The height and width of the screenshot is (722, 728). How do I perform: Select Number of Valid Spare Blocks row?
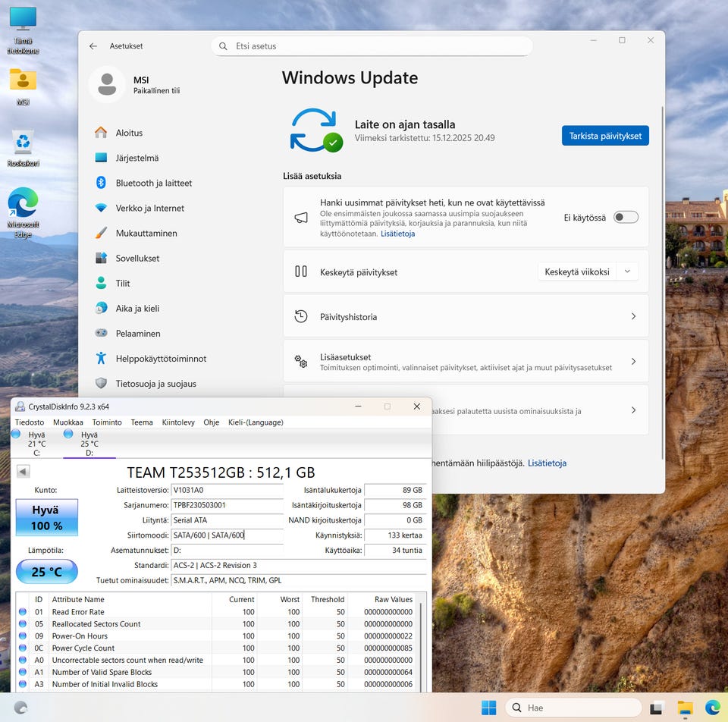[x=218, y=672]
